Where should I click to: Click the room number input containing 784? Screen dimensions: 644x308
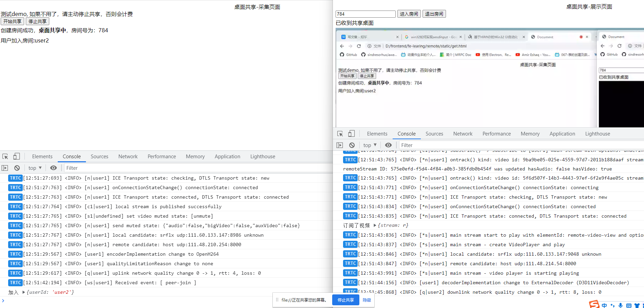click(x=365, y=14)
